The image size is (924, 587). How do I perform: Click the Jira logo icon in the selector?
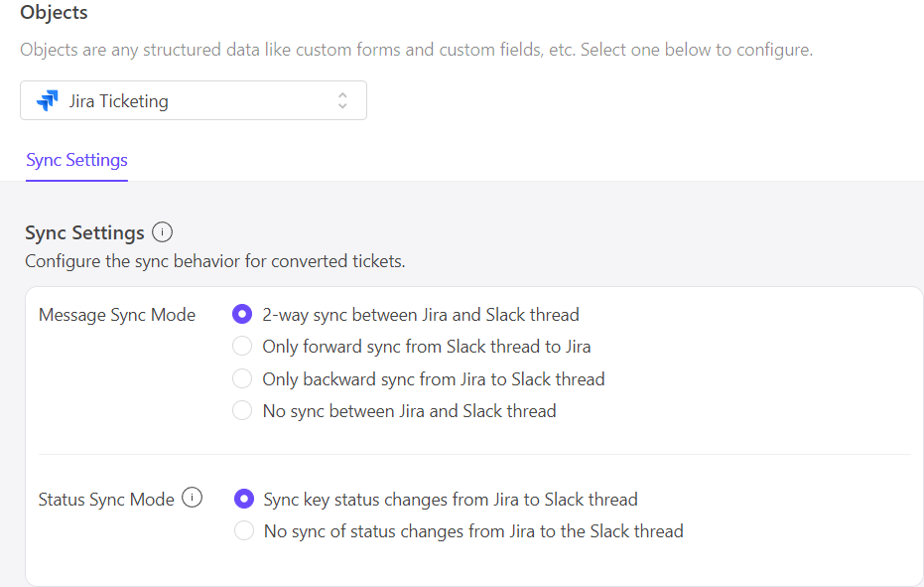click(47, 101)
